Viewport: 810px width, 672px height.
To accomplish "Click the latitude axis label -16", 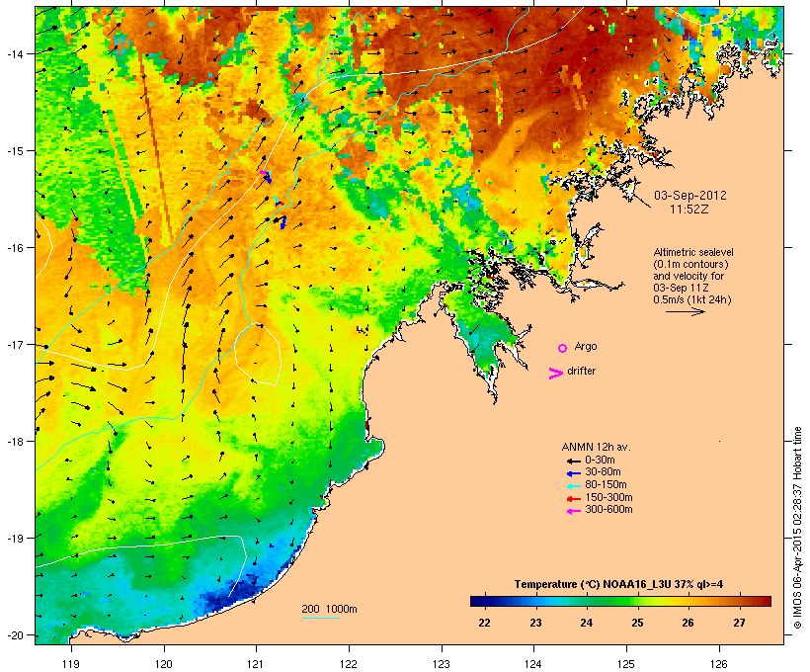I will pyautogui.click(x=14, y=248).
